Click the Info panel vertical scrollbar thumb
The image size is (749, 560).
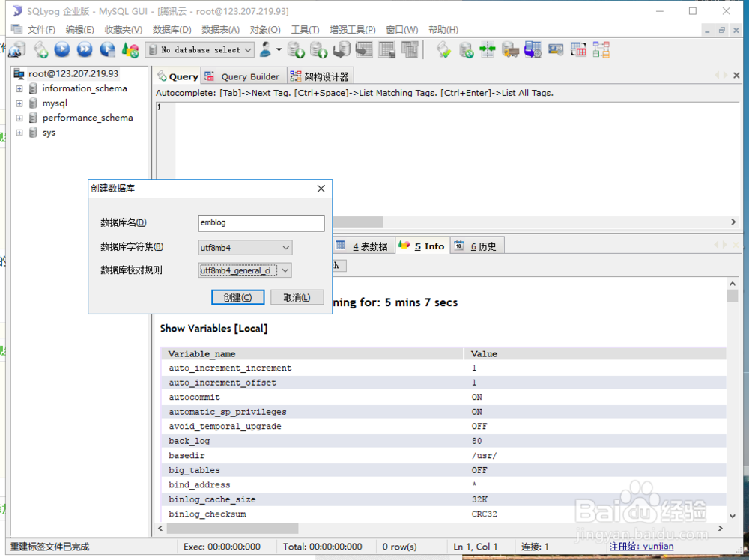(733, 296)
